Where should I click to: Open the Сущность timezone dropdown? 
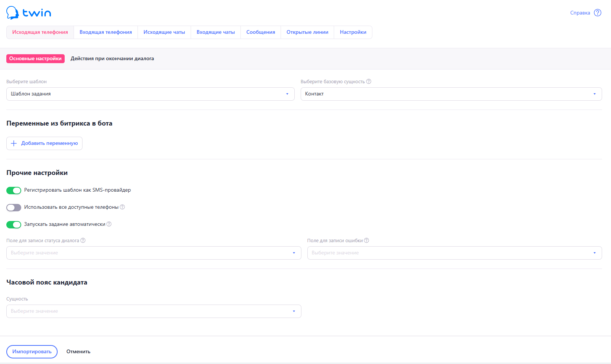tap(153, 311)
